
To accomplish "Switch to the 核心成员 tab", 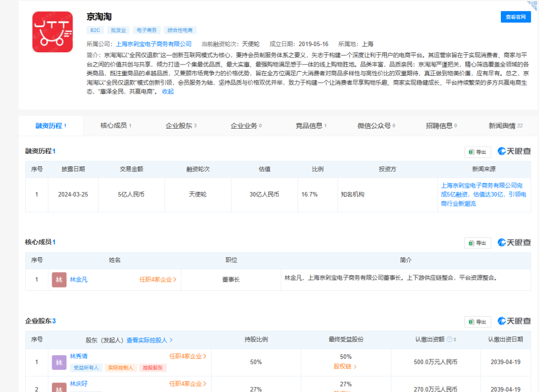I will tap(116, 125).
